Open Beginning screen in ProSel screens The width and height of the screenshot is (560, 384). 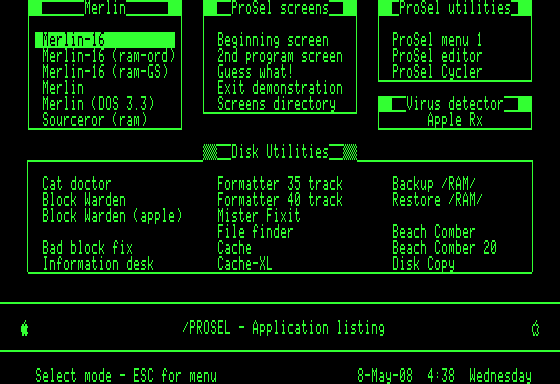pyautogui.click(x=273, y=40)
